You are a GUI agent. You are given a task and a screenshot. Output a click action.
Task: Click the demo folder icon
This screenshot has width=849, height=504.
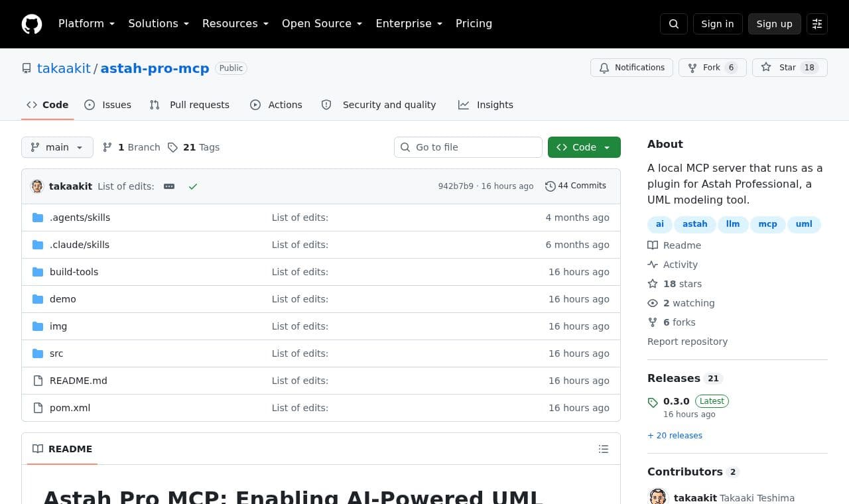click(x=38, y=299)
